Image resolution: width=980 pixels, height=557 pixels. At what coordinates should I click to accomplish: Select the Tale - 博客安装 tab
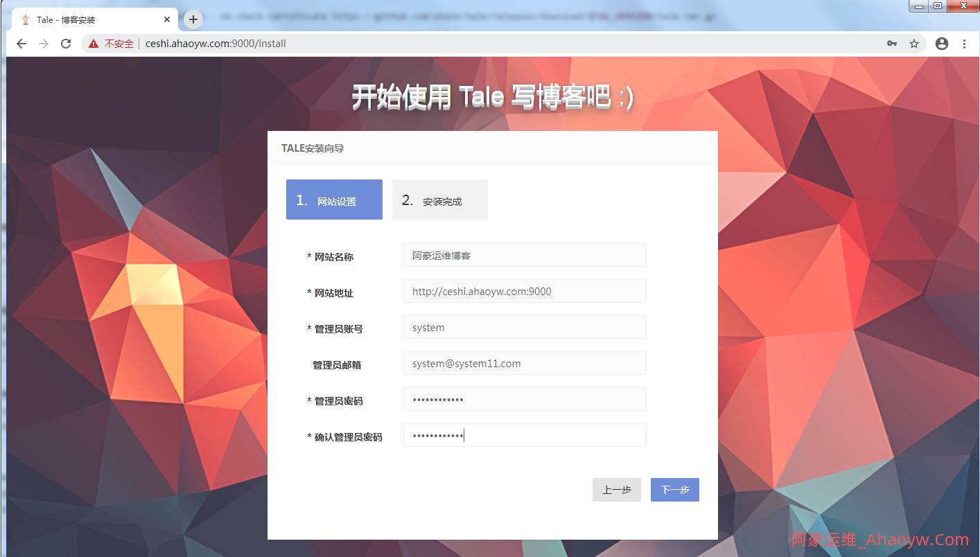(83, 19)
